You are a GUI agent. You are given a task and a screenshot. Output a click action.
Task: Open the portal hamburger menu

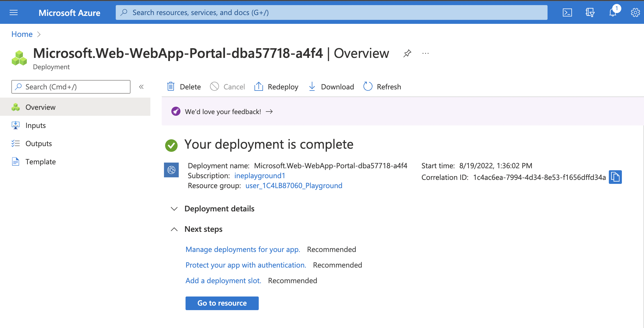coord(14,12)
